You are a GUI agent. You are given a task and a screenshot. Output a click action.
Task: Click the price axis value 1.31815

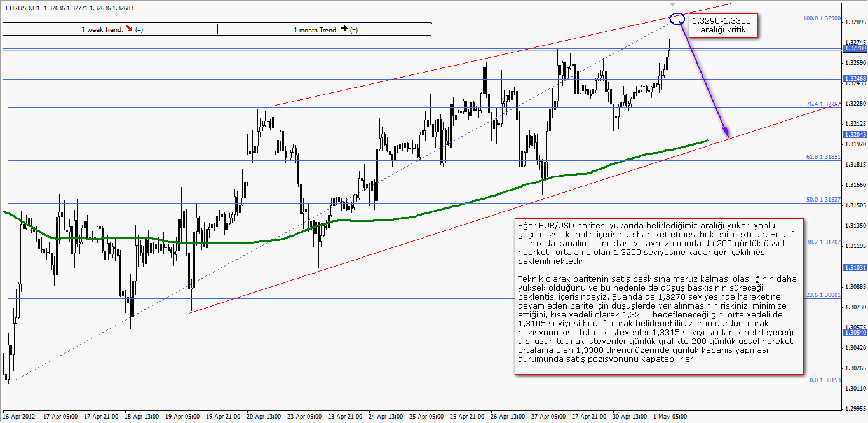tap(855, 165)
